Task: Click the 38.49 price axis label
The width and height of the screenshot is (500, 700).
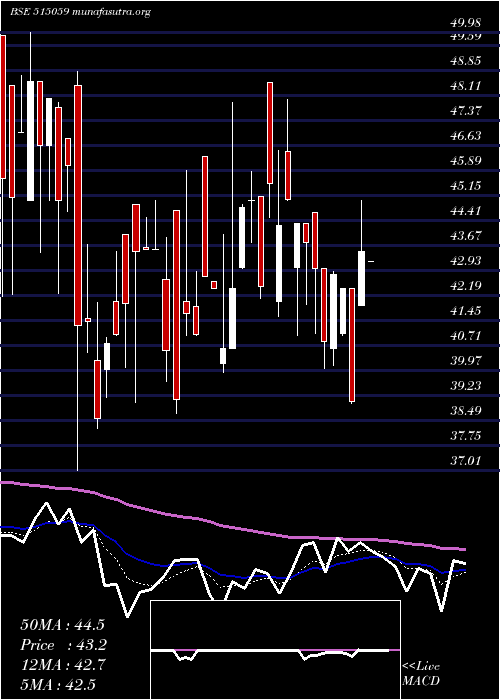Action: tap(467, 411)
